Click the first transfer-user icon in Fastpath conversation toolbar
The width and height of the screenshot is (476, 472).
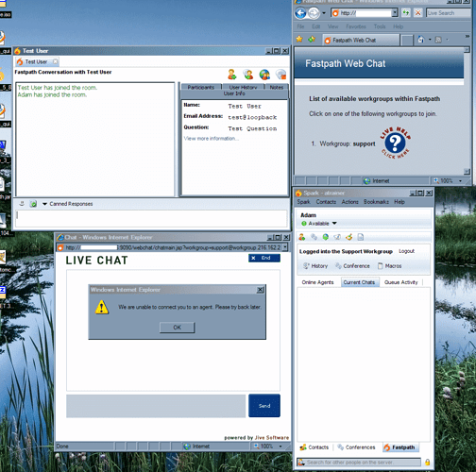[232, 75]
